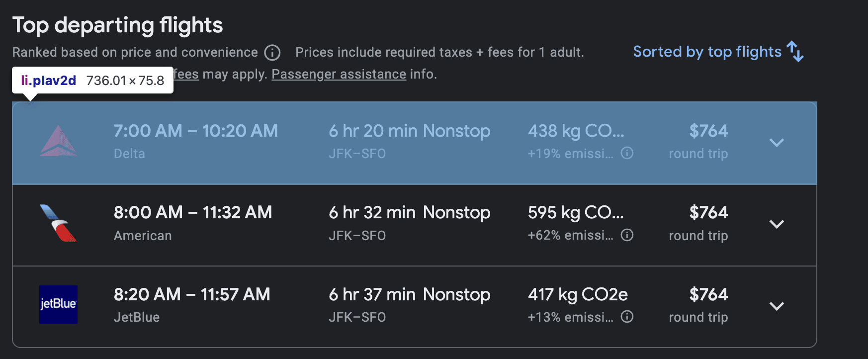
Task: Click the sort arrows icon beside Sorted by top flights
Action: [794, 52]
